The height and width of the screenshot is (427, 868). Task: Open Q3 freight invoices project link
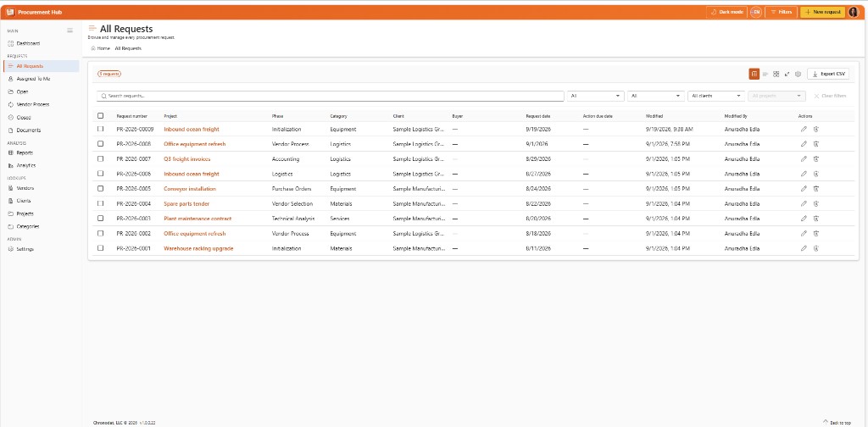click(x=187, y=158)
